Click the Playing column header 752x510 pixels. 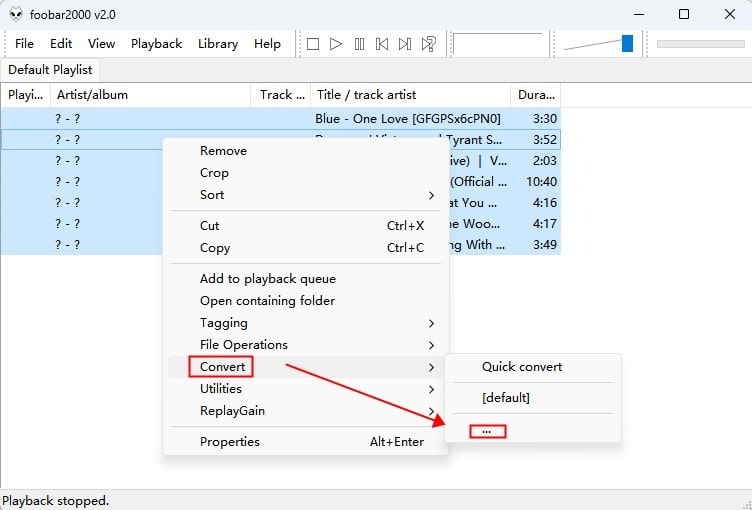click(25, 95)
